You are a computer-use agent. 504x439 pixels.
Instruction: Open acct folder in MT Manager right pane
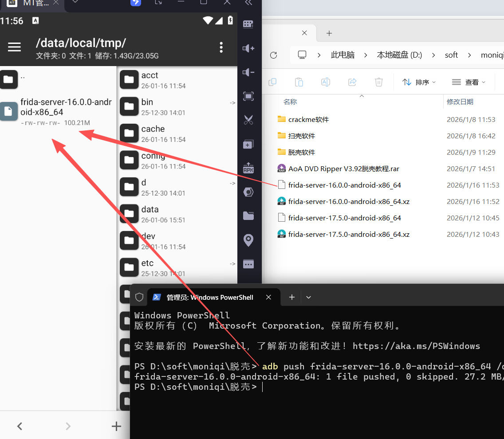tap(178, 80)
